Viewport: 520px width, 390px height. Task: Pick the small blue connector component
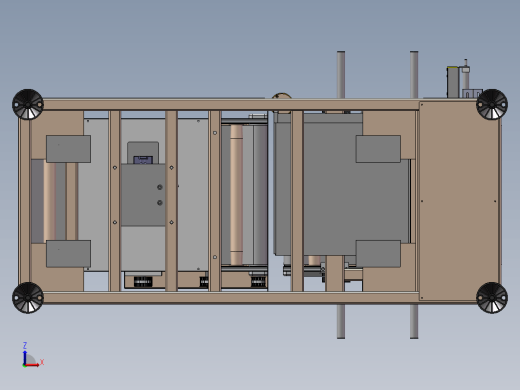(x=143, y=160)
